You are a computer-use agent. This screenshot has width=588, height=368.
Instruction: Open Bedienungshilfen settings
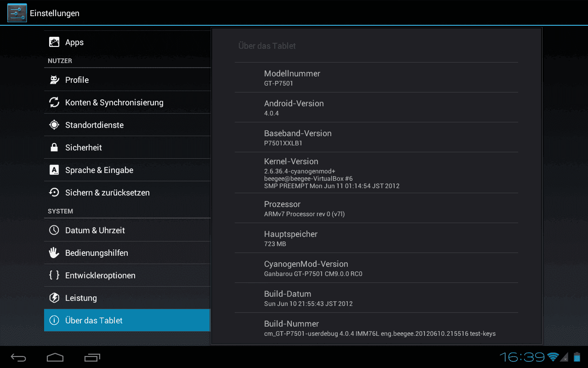click(127, 253)
